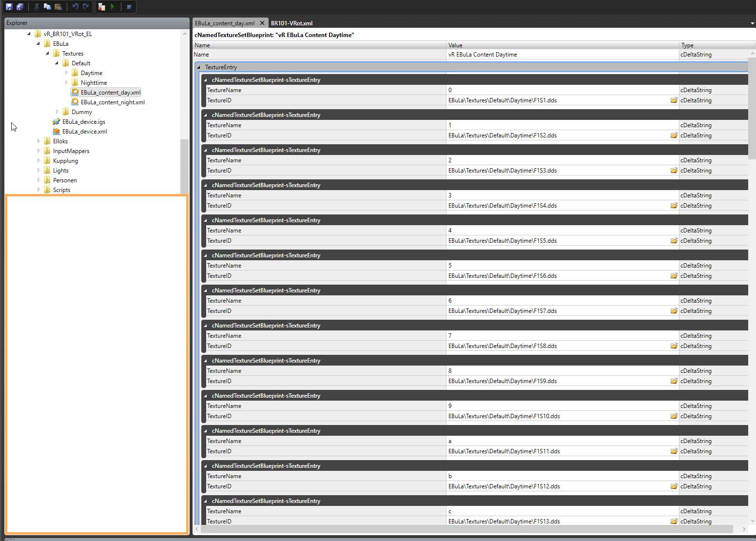The image size is (756, 541).
Task: Browse for file on the F1S1.dds row
Action: 674,100
